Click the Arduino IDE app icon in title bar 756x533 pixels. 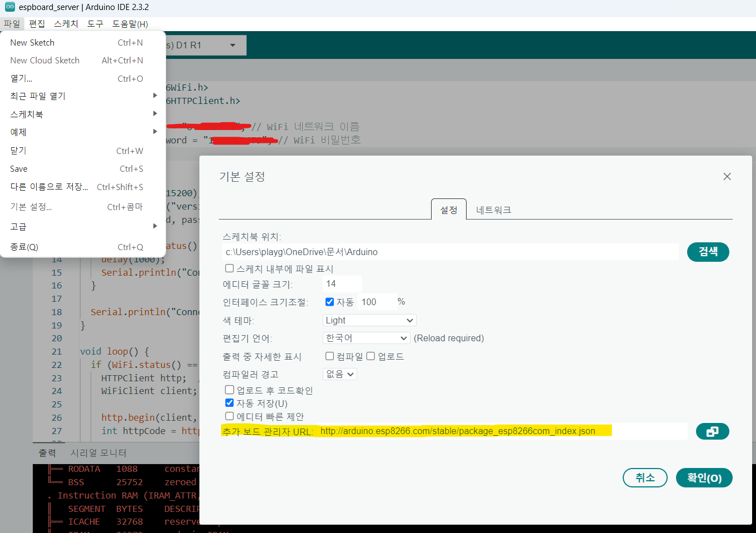coord(9,7)
